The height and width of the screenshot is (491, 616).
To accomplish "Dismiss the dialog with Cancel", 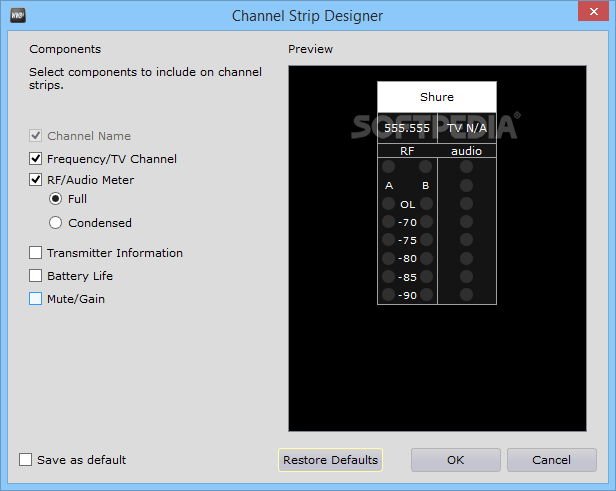I will coord(552,460).
